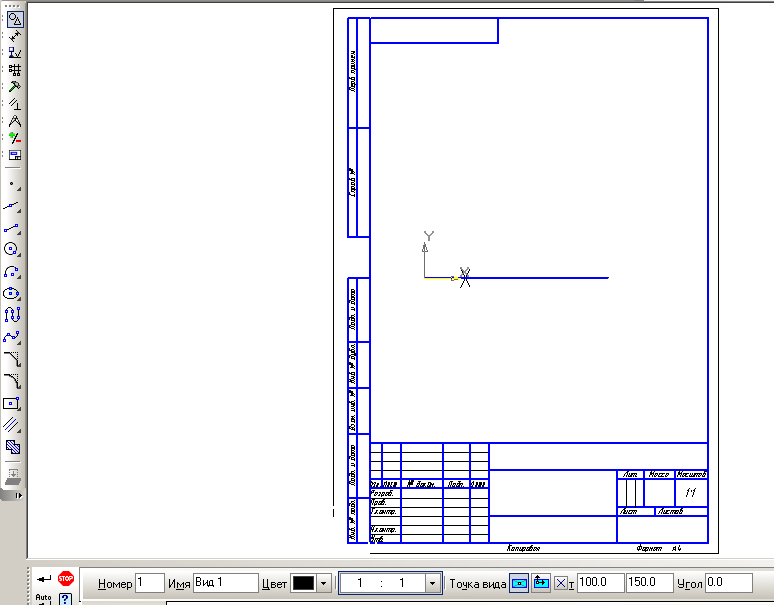Select the Fillet tool
774x605 pixels.
pyautogui.click(x=12, y=381)
